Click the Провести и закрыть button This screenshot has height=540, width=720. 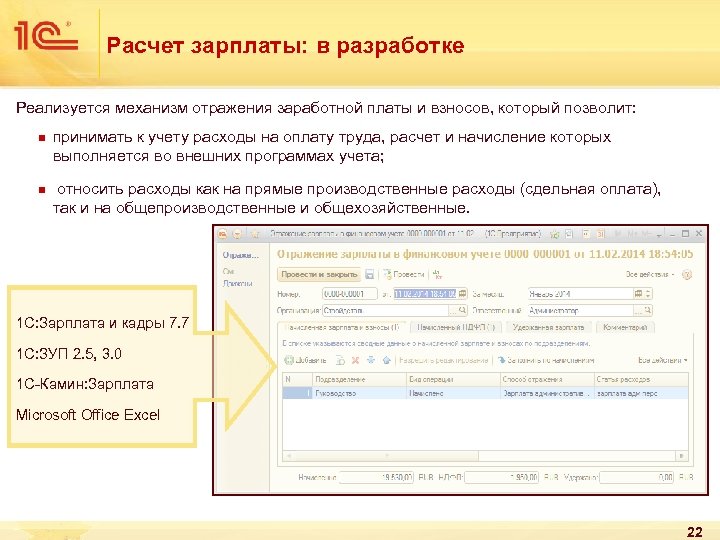click(319, 275)
